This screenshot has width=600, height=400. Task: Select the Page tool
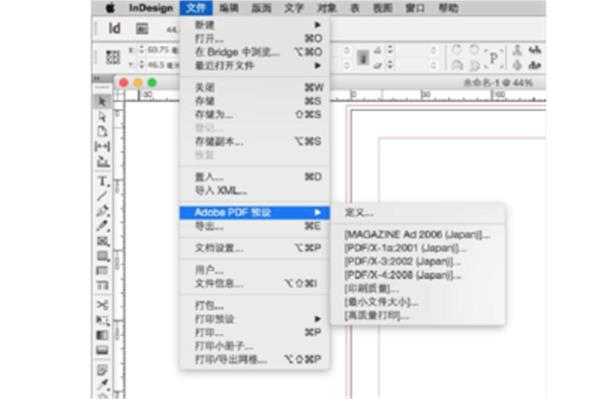[102, 131]
